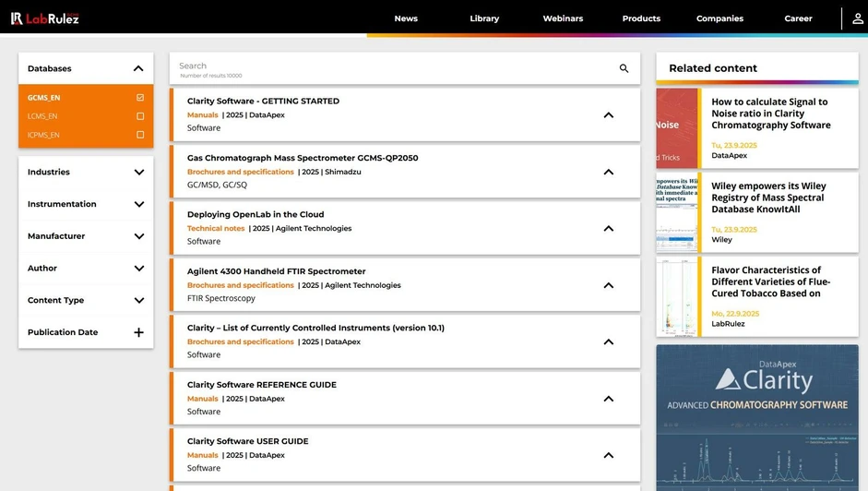Click the search magnifier icon
The height and width of the screenshot is (491, 868).
(624, 68)
